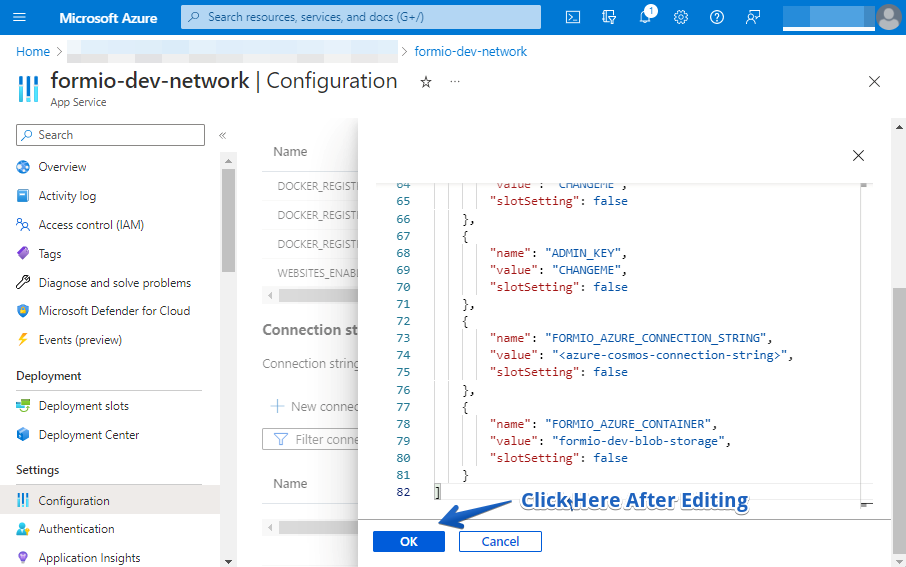Click the Tags icon in sidebar

pyautogui.click(x=23, y=253)
